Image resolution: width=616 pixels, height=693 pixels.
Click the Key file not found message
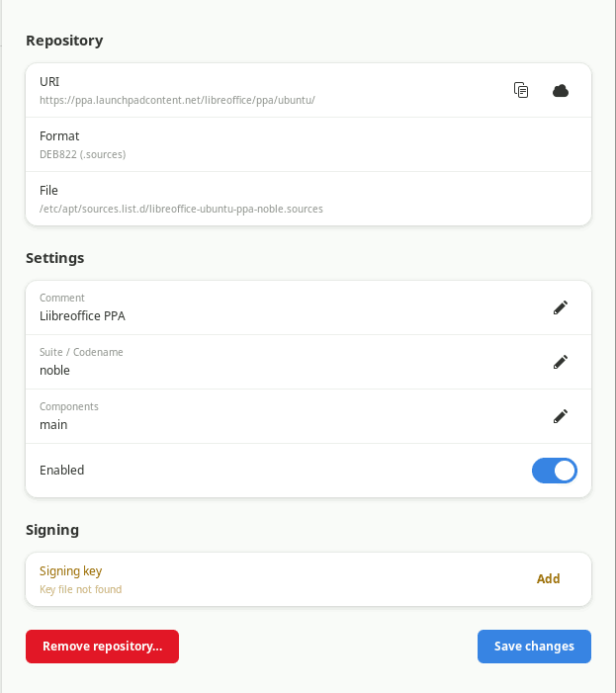(80, 589)
